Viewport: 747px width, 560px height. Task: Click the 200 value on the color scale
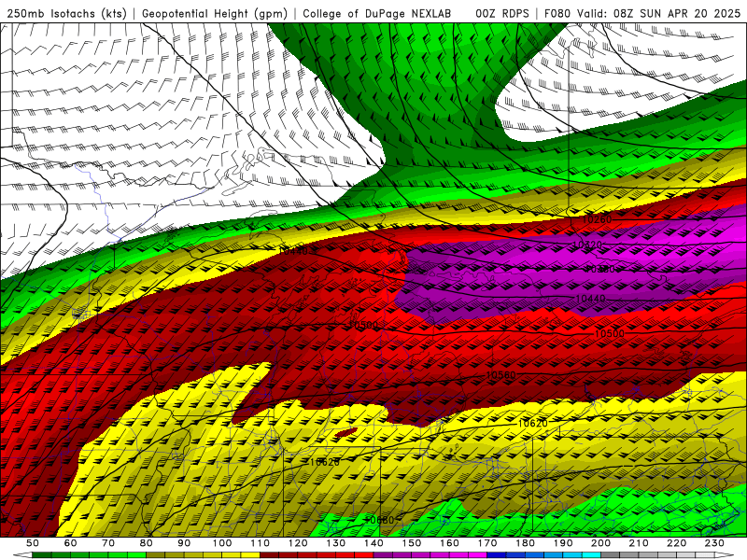click(x=601, y=543)
